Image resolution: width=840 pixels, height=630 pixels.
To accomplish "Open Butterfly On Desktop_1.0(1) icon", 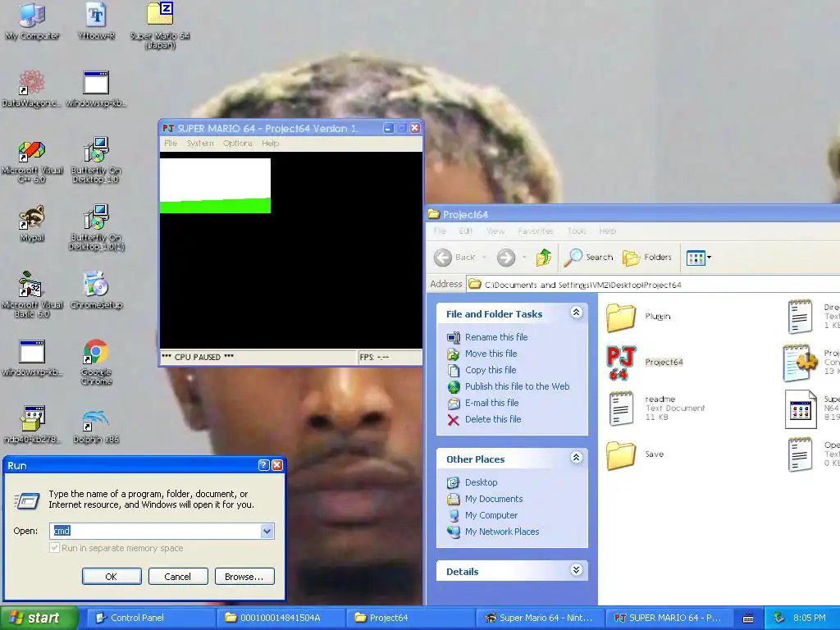I will [x=97, y=227].
